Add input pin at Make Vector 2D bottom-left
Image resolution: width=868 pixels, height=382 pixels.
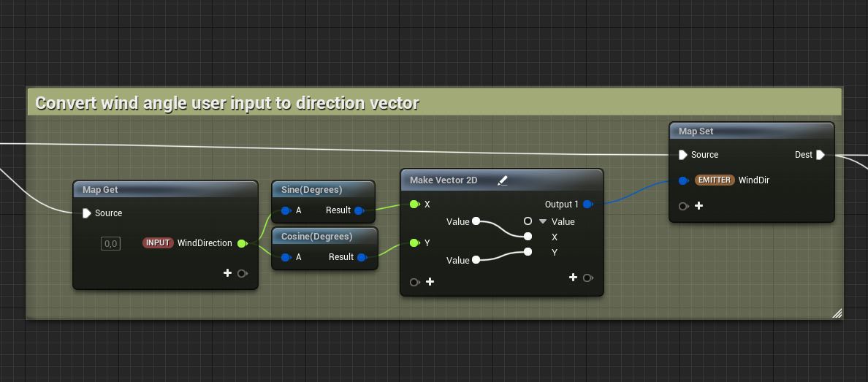point(430,282)
